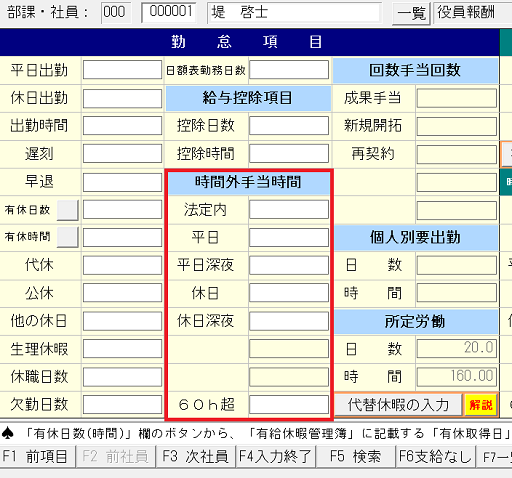Click the 休日出勤 input field
512x478 pixels.
click(122, 98)
